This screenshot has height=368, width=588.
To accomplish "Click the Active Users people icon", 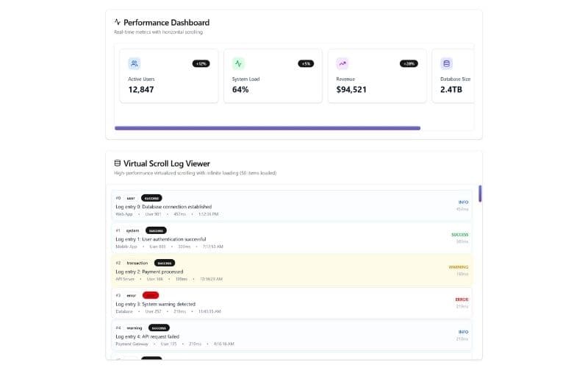I will [x=135, y=63].
